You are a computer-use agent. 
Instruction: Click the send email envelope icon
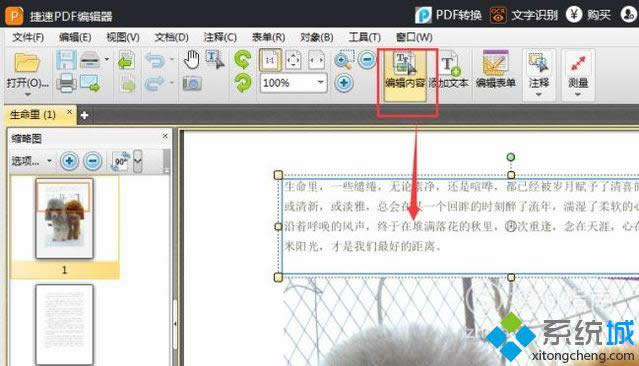coord(90,84)
